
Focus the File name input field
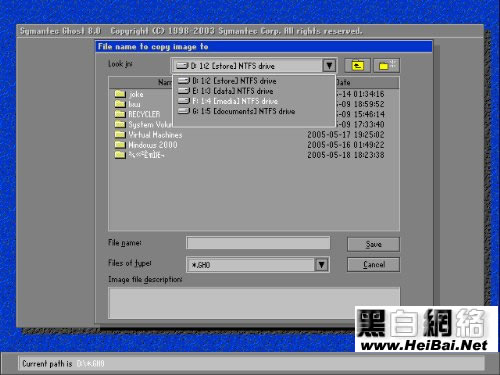[x=258, y=243]
